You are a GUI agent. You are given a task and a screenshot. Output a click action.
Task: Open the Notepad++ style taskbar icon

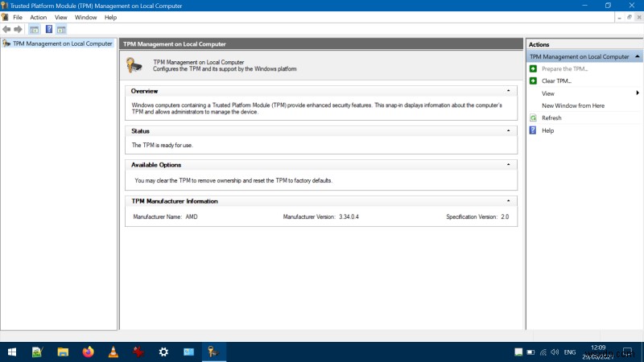(37, 352)
